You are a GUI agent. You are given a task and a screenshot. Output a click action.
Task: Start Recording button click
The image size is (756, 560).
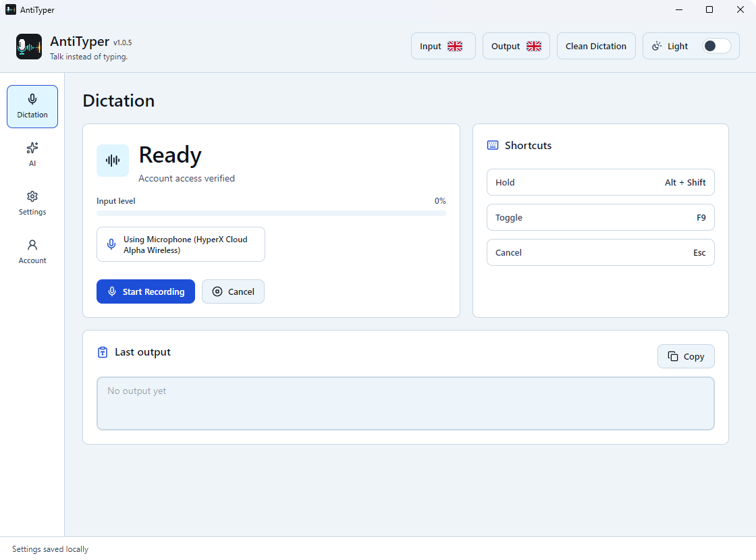146,291
